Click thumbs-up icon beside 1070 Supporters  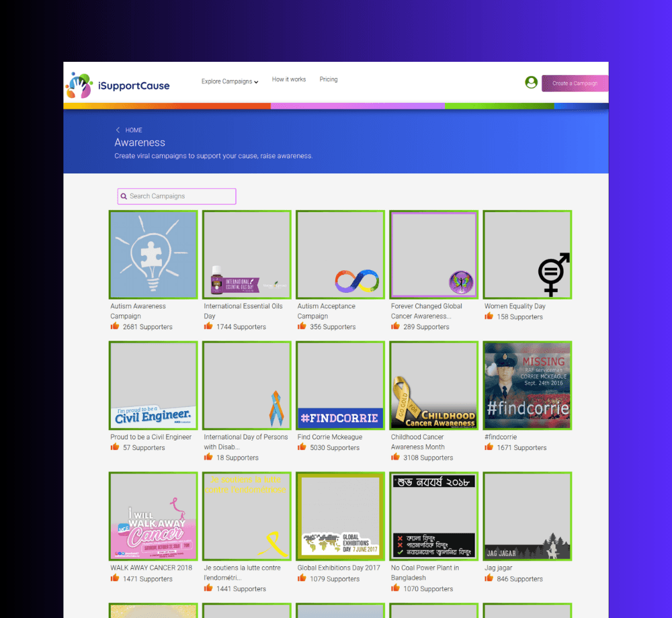point(395,588)
